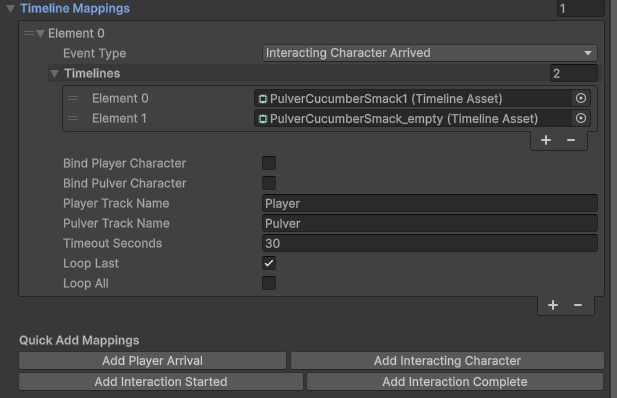Viewport: 617px width, 398px height.
Task: Collapse the Timeline Mappings foldout
Action: (x=11, y=9)
